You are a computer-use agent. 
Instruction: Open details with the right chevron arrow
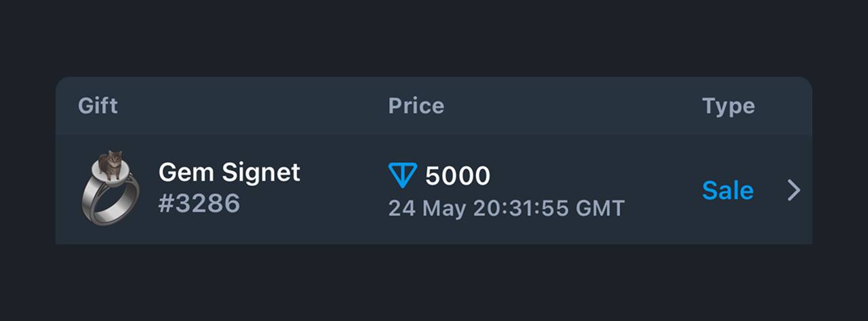tap(793, 191)
